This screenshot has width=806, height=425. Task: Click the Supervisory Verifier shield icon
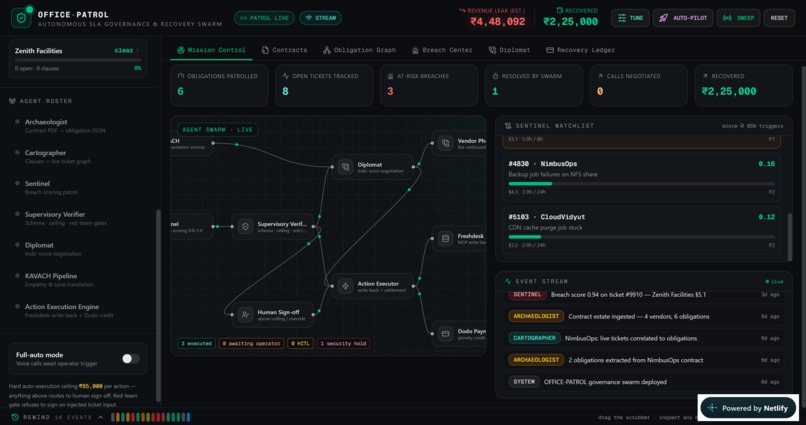[245, 227]
